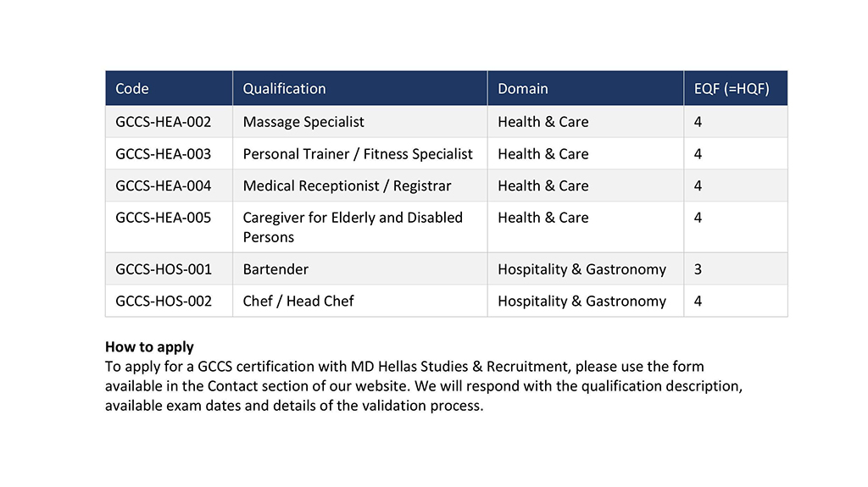Screen dimensions: 868x487
Task: Select the Qualification column header
Action: point(284,89)
